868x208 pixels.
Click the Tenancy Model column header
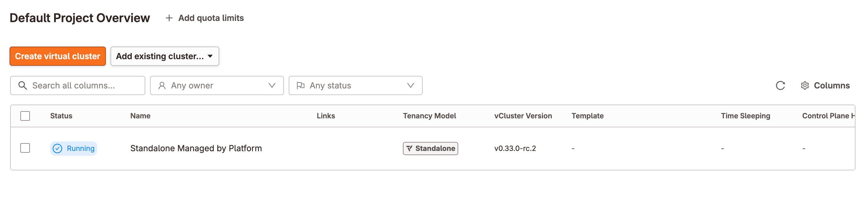[429, 116]
